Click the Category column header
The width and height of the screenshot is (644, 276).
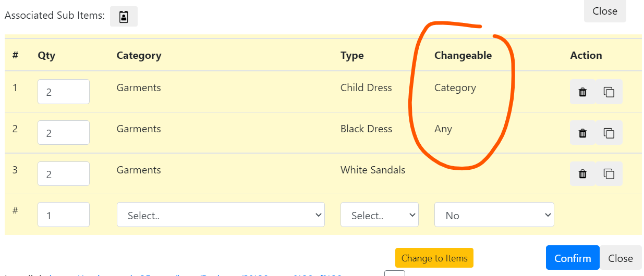coord(139,55)
